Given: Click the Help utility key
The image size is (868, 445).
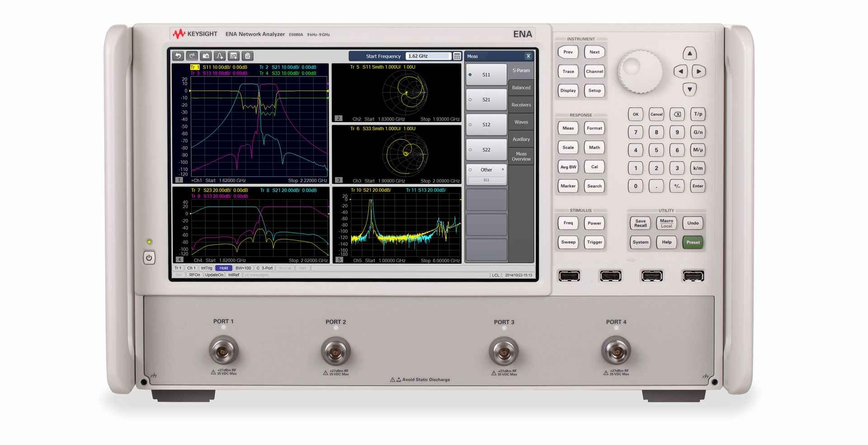Looking at the screenshot, I should (667, 242).
